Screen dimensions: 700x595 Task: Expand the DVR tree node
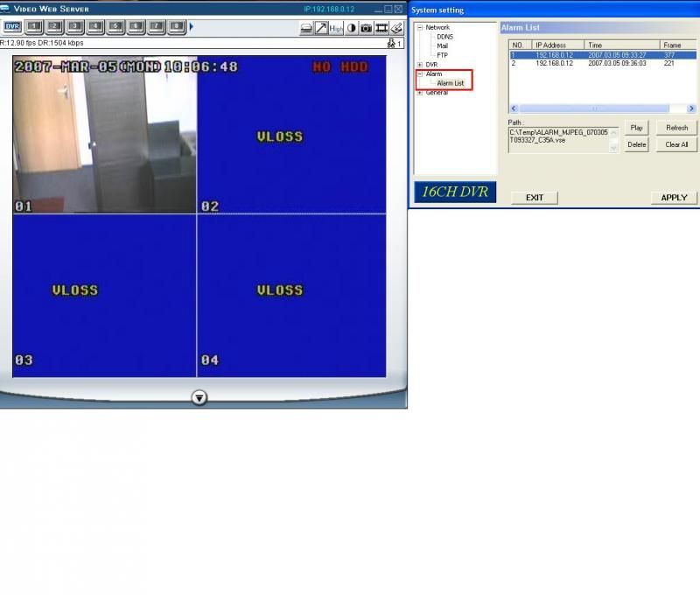[420, 65]
